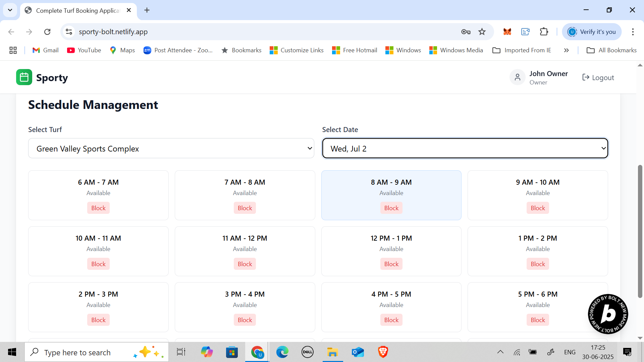644x362 pixels.
Task: Open the tab search dropdown arrow
Action: [x=10, y=10]
